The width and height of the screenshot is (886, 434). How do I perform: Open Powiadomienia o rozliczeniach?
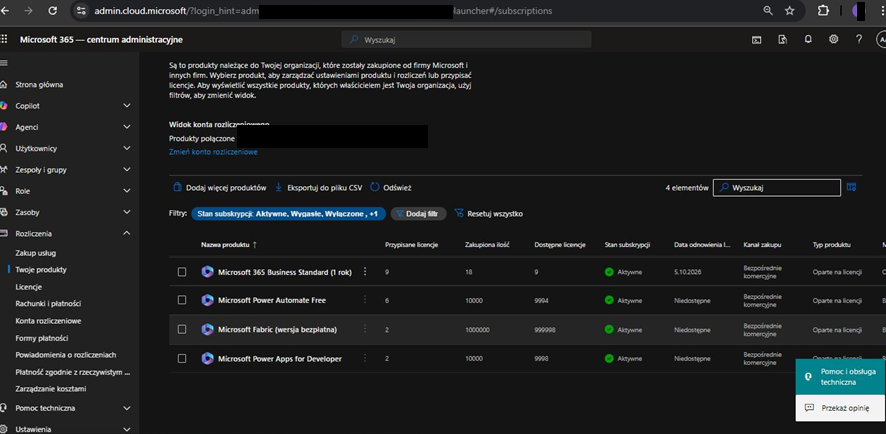tap(66, 355)
